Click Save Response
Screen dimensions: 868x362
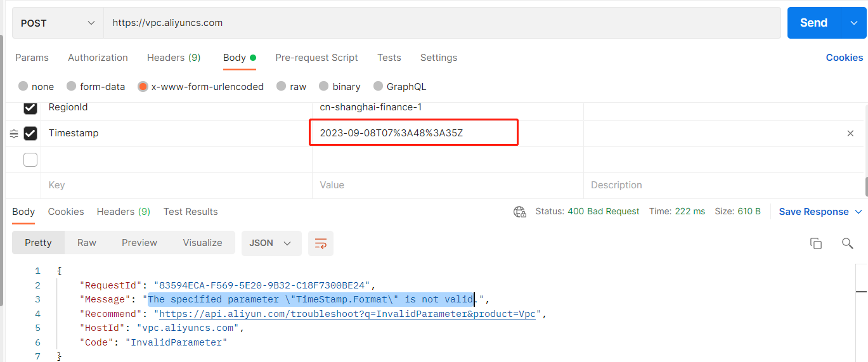point(813,212)
